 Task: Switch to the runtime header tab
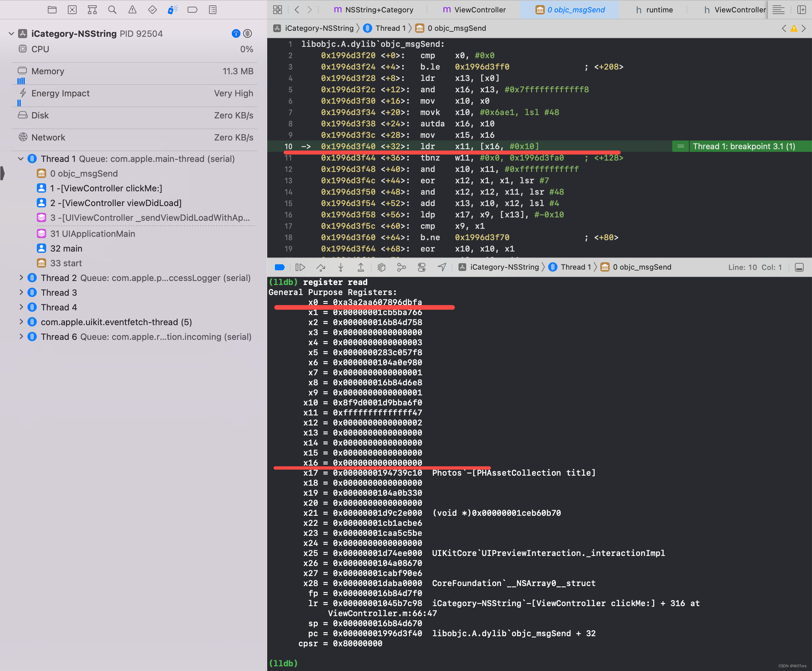coord(654,10)
